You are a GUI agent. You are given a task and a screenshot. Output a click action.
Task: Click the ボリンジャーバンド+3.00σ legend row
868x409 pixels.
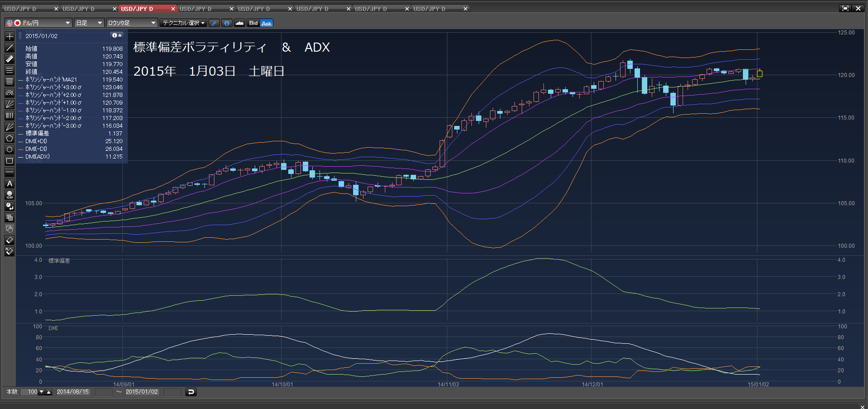click(x=71, y=87)
